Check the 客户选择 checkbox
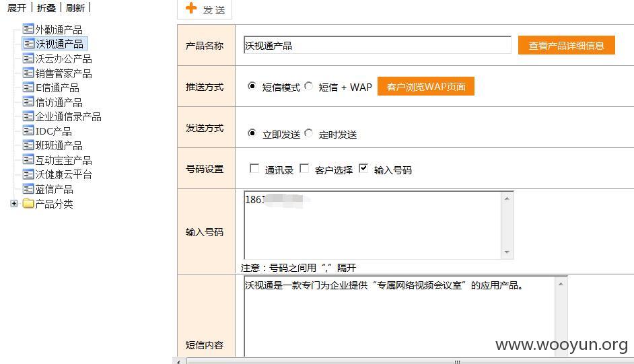The width and height of the screenshot is (634, 364). [304, 168]
